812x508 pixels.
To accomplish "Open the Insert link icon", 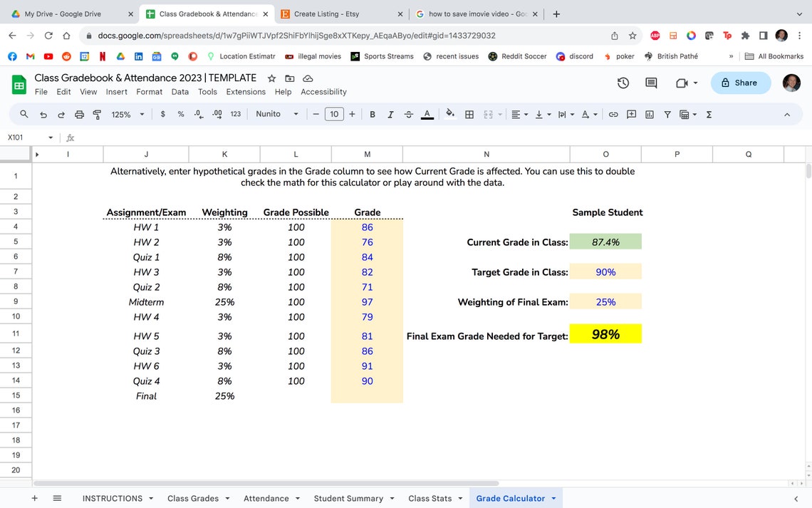I will click(x=613, y=114).
